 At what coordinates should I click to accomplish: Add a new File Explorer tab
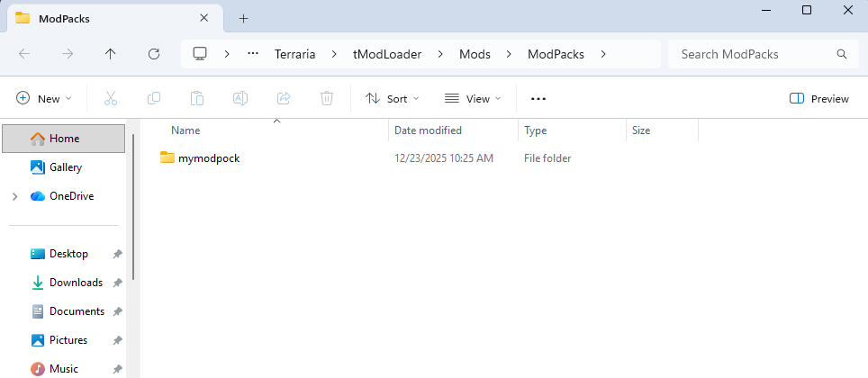click(x=244, y=18)
